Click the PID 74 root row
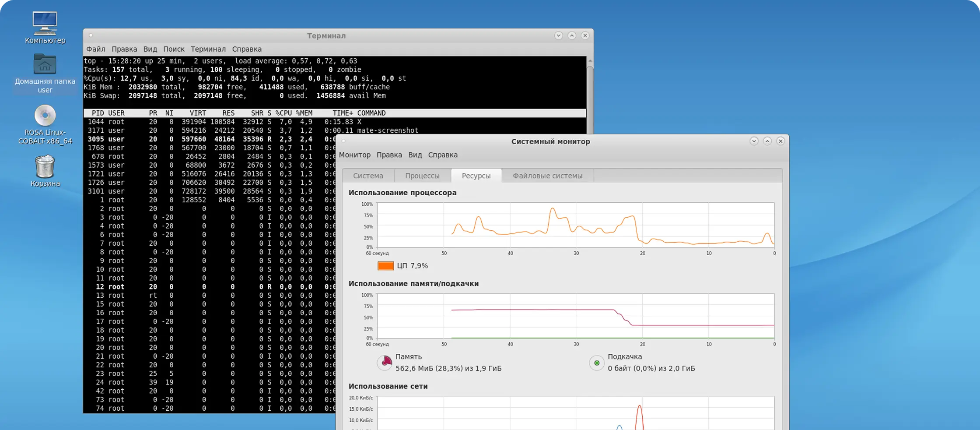 click(210, 409)
